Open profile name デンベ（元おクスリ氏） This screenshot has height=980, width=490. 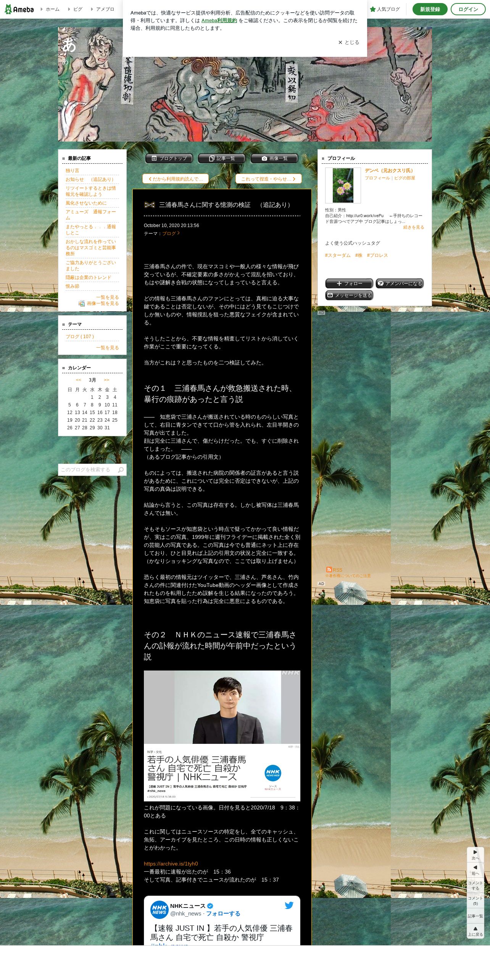tap(390, 171)
